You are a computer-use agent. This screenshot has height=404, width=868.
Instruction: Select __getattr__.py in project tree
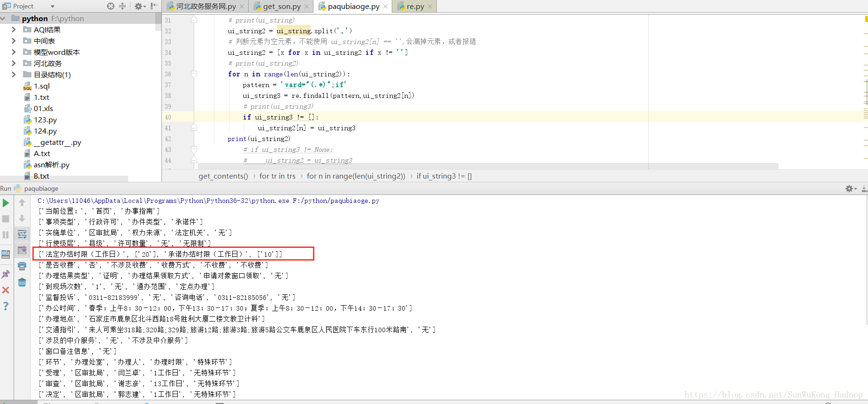click(57, 142)
